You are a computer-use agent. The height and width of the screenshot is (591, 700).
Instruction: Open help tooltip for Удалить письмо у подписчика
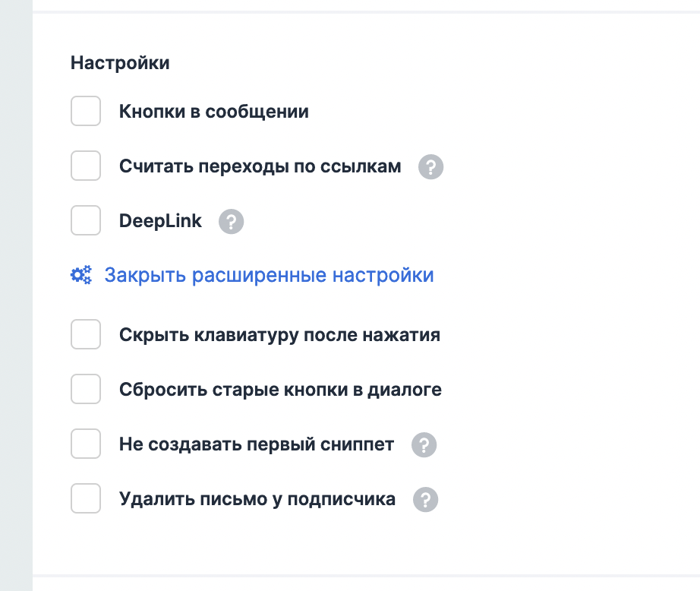coord(426,500)
